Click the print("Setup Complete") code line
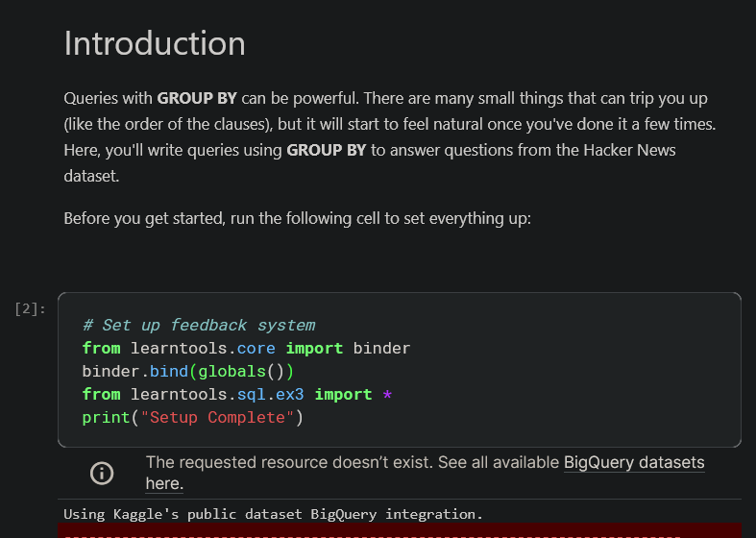 [192, 418]
